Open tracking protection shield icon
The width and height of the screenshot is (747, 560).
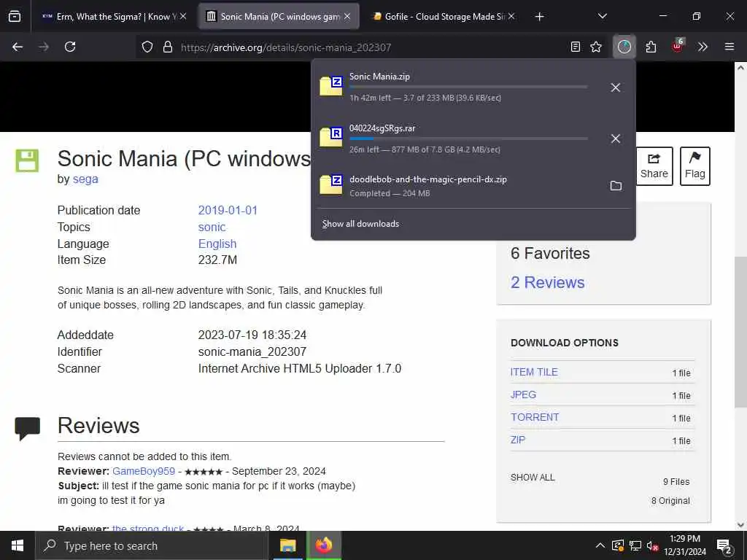147,47
